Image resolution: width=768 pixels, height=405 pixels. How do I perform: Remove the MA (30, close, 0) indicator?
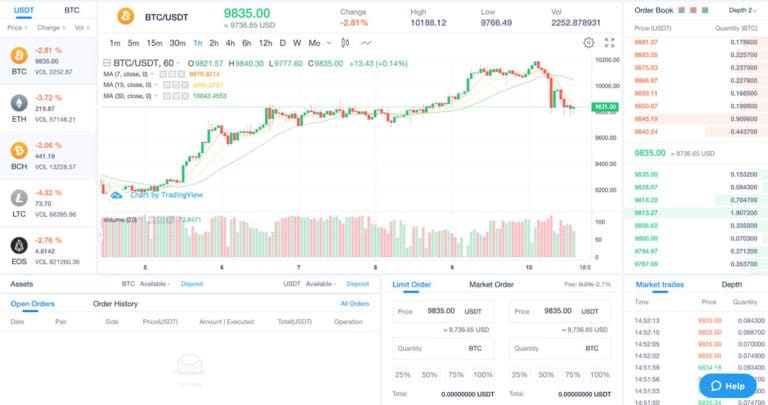point(185,96)
